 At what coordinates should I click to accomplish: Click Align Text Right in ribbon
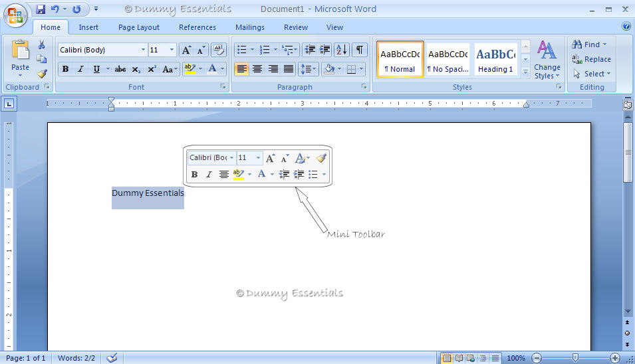pos(273,69)
